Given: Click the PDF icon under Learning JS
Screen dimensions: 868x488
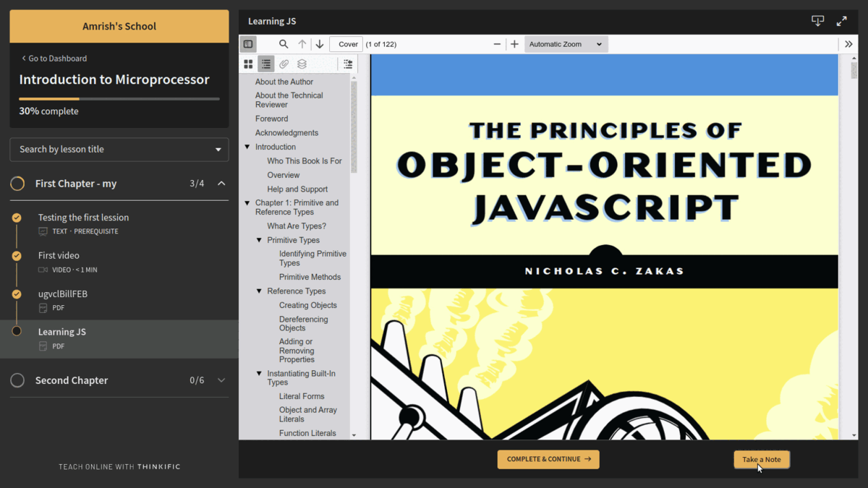Looking at the screenshot, I should coord(43,346).
